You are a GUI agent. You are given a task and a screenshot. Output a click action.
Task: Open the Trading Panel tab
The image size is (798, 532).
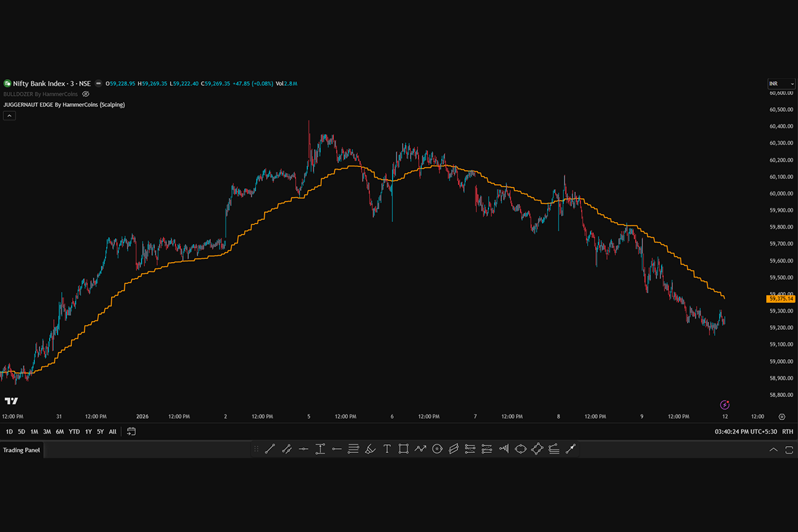21,450
